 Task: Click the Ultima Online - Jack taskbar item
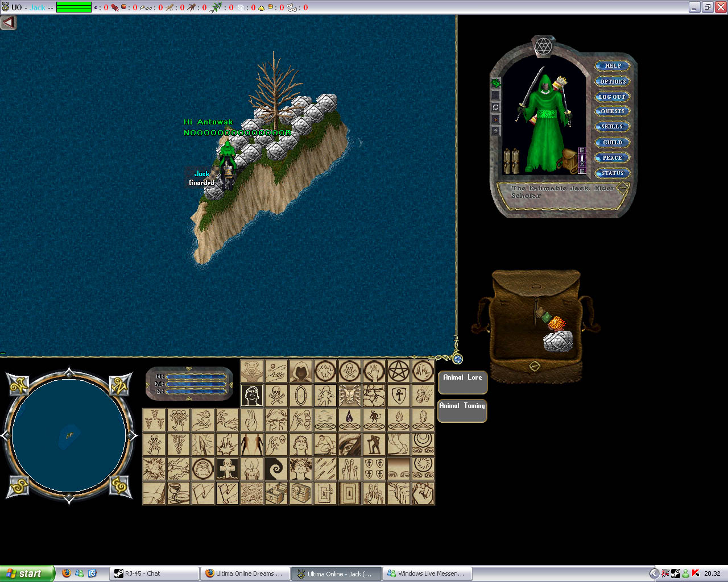click(x=337, y=573)
